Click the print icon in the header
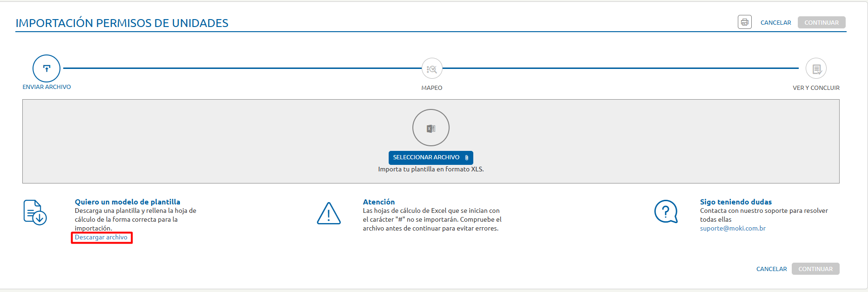 coord(744,22)
